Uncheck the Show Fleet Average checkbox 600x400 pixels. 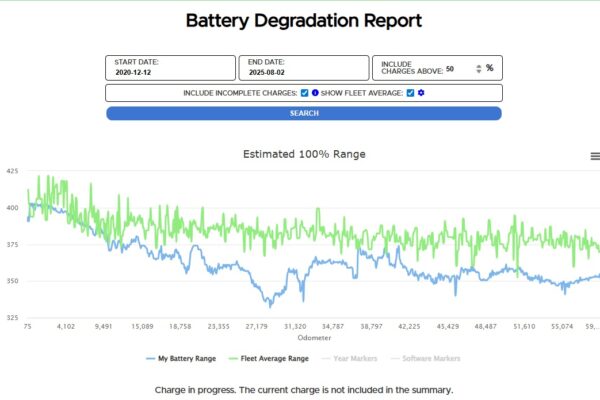[x=410, y=93]
